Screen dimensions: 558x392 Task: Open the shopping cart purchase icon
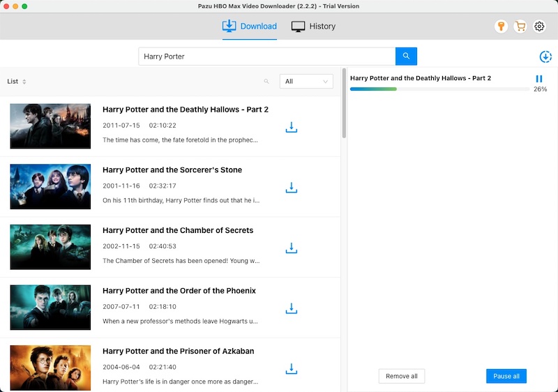click(x=520, y=27)
